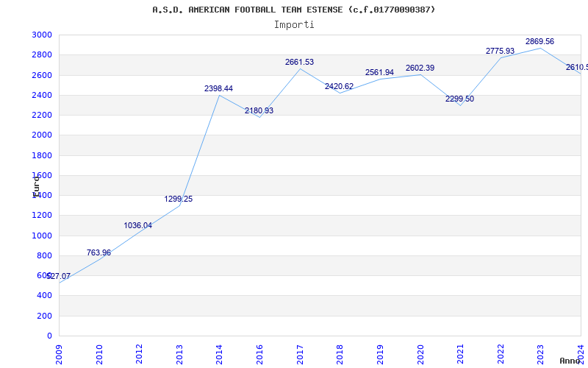Click y-axis tick 3000
This screenshot has height=368, width=588.
click(x=42, y=35)
